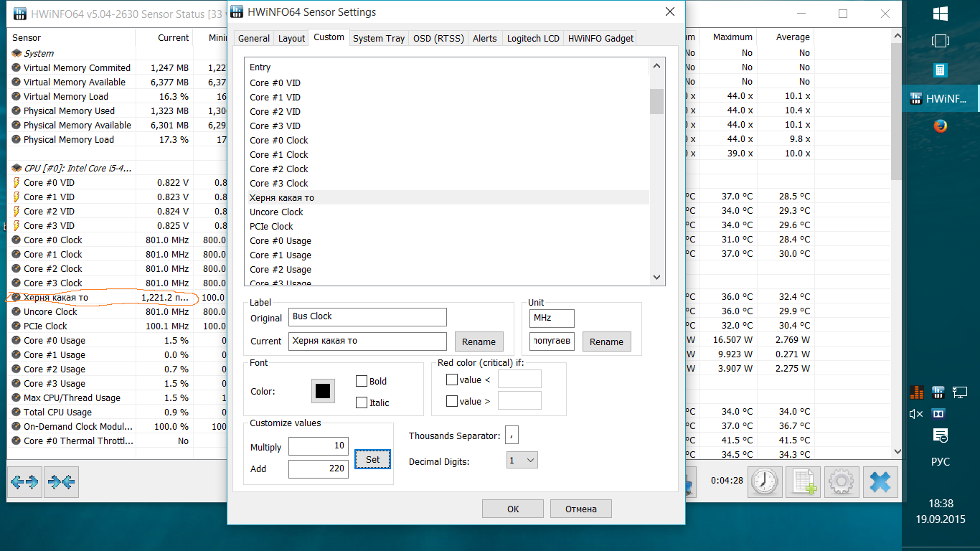980x551 pixels.
Task: Click the Set button
Action: [x=373, y=459]
